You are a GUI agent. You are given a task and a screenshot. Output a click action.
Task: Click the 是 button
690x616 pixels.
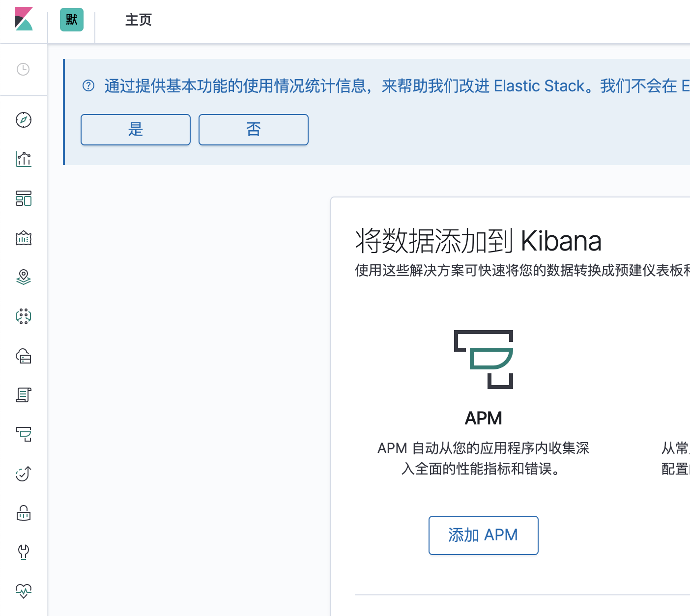136,130
